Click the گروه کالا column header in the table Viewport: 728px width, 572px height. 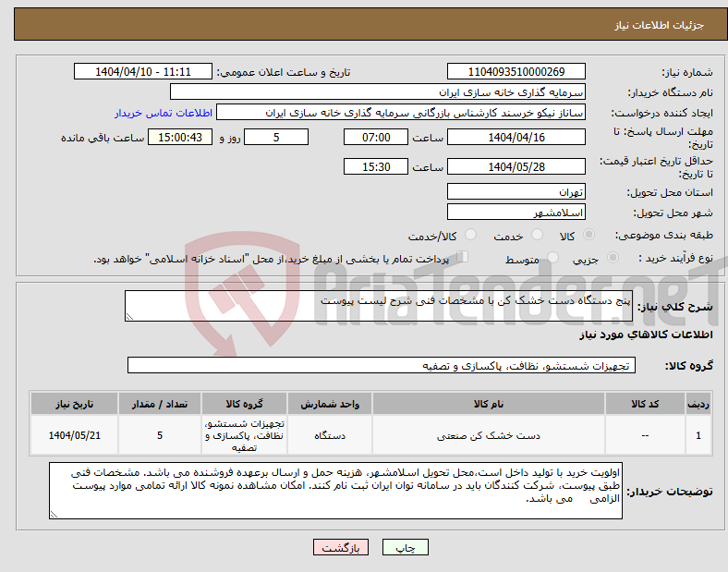tap(244, 404)
